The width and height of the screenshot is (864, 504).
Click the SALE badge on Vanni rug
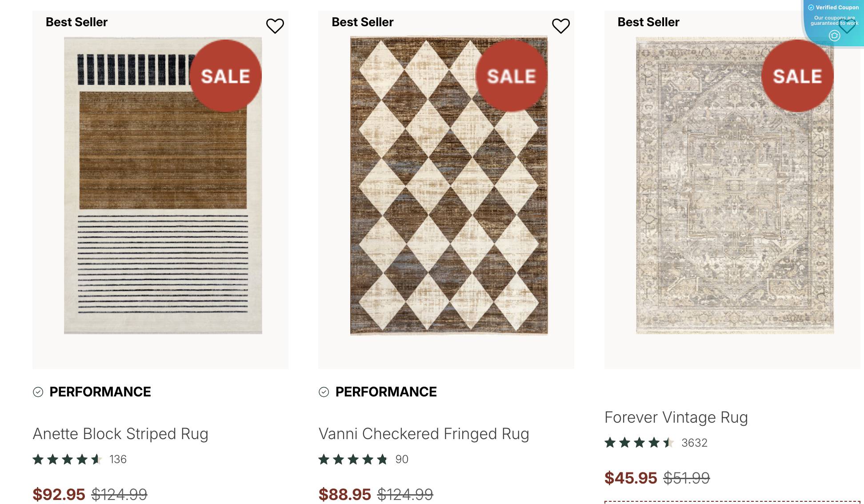511,76
